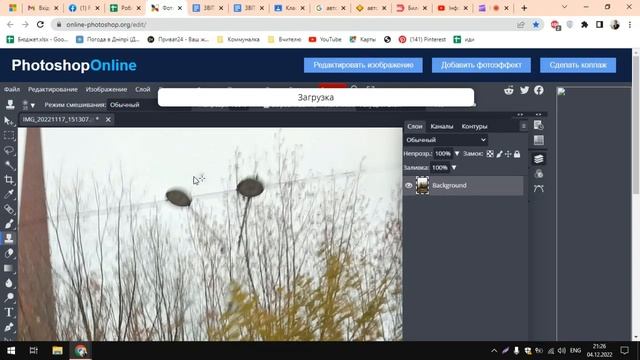Open Chrome extensions puzzle icon
The image size is (640, 360).
click(x=584, y=24)
